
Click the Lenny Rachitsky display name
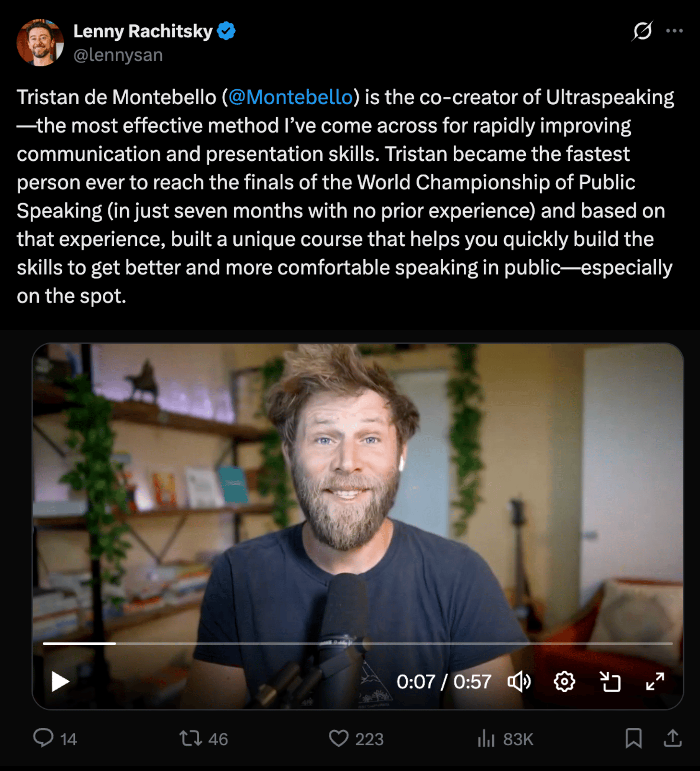143,31
